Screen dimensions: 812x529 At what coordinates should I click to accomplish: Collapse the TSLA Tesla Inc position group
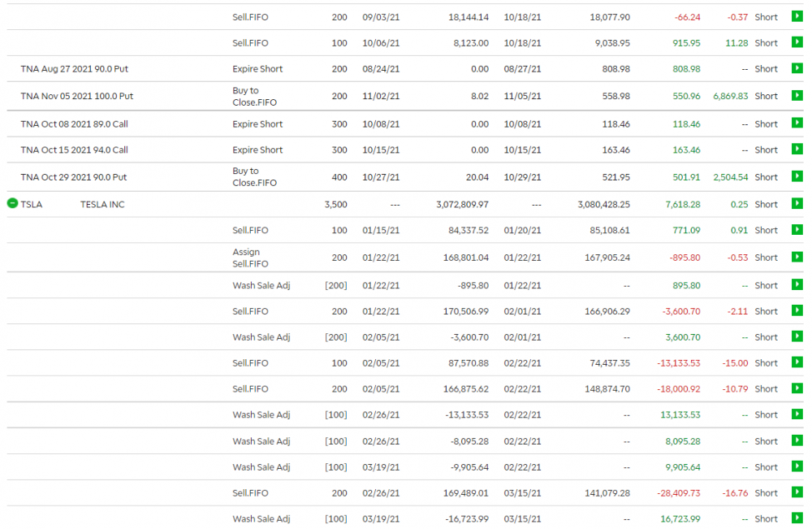12,203
